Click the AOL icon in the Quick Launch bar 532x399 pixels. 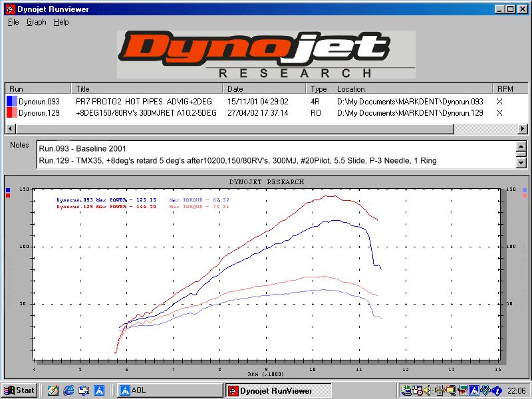[x=98, y=390]
